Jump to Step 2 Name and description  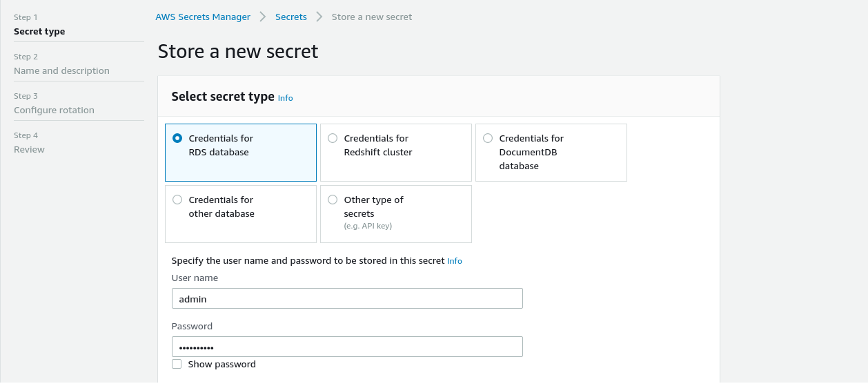point(61,70)
